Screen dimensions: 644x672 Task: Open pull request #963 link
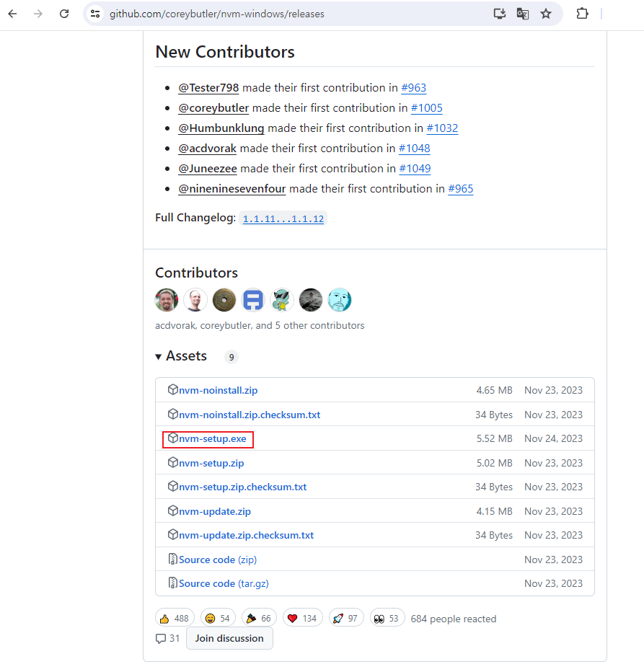click(x=413, y=88)
